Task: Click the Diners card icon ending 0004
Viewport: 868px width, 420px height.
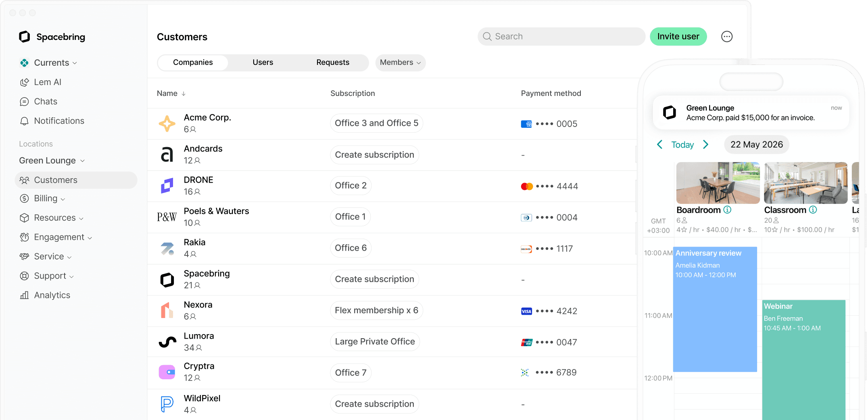Action: [526, 218]
